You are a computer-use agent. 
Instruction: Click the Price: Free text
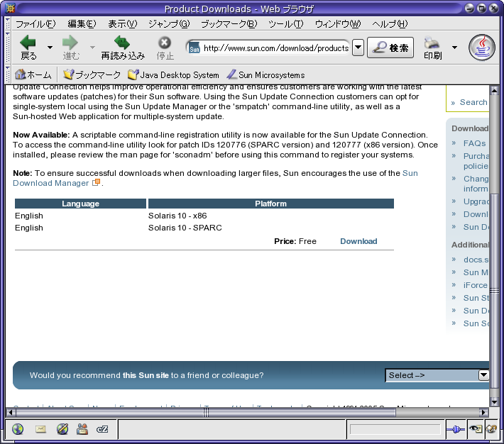click(x=295, y=241)
